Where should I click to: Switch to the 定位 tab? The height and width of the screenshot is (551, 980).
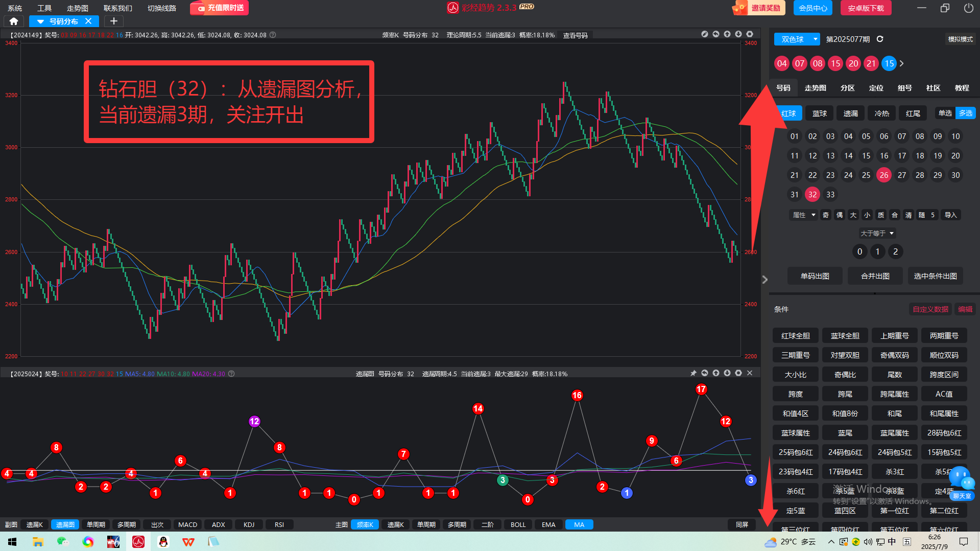[x=876, y=88]
